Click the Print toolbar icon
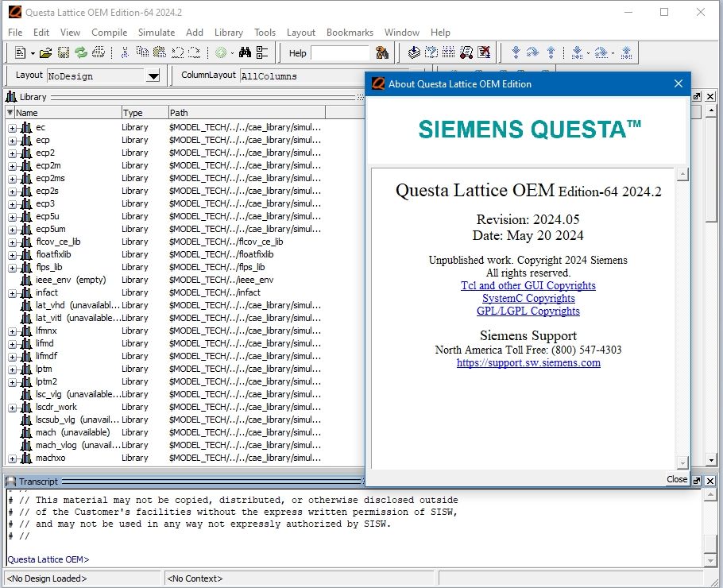This screenshot has height=588, width=723. coord(99,52)
